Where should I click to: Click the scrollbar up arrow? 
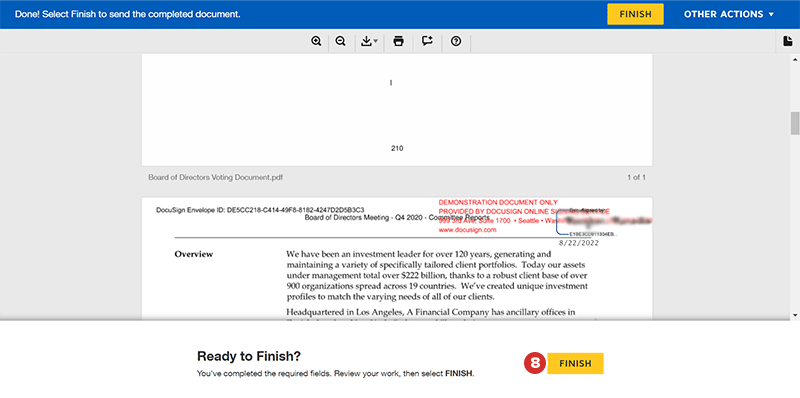tap(795, 59)
